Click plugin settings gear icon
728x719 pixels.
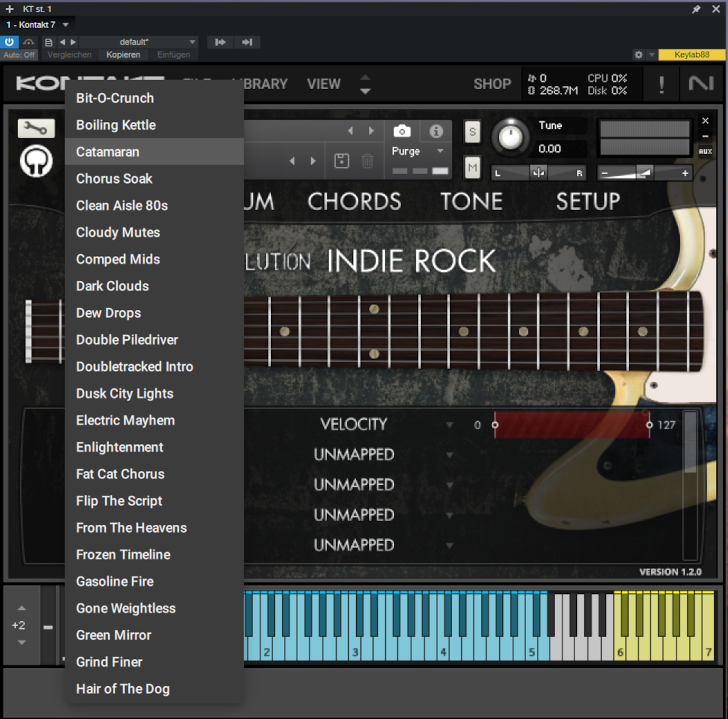(x=638, y=55)
